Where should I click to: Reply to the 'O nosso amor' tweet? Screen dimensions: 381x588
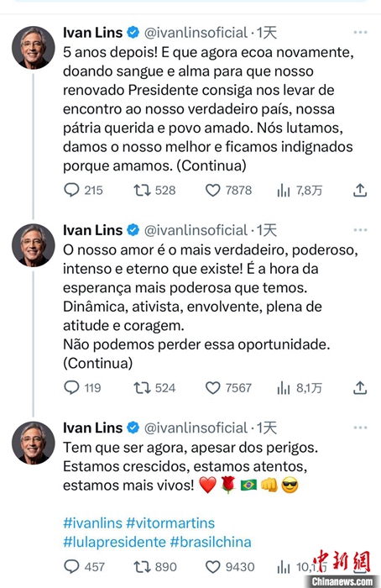pos(71,388)
